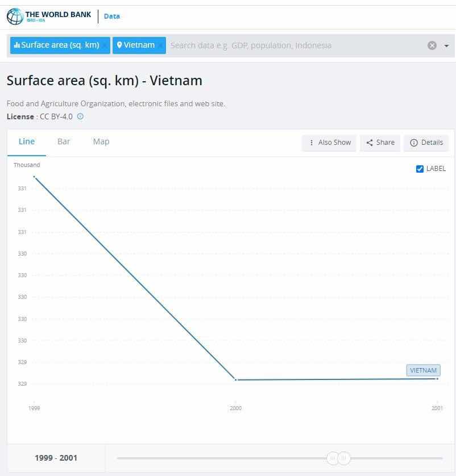456x476 pixels.
Task: Open the Data link in the header
Action: tap(112, 16)
